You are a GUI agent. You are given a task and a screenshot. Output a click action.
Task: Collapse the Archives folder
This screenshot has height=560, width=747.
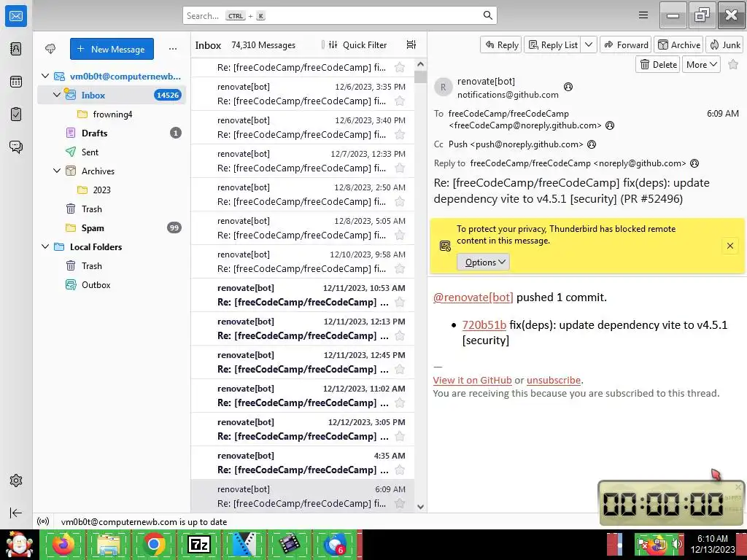(x=57, y=171)
